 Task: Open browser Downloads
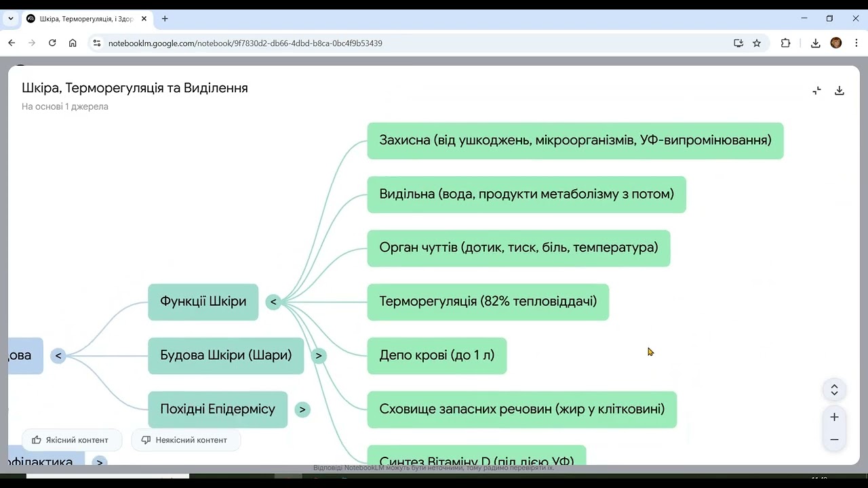[x=815, y=43]
